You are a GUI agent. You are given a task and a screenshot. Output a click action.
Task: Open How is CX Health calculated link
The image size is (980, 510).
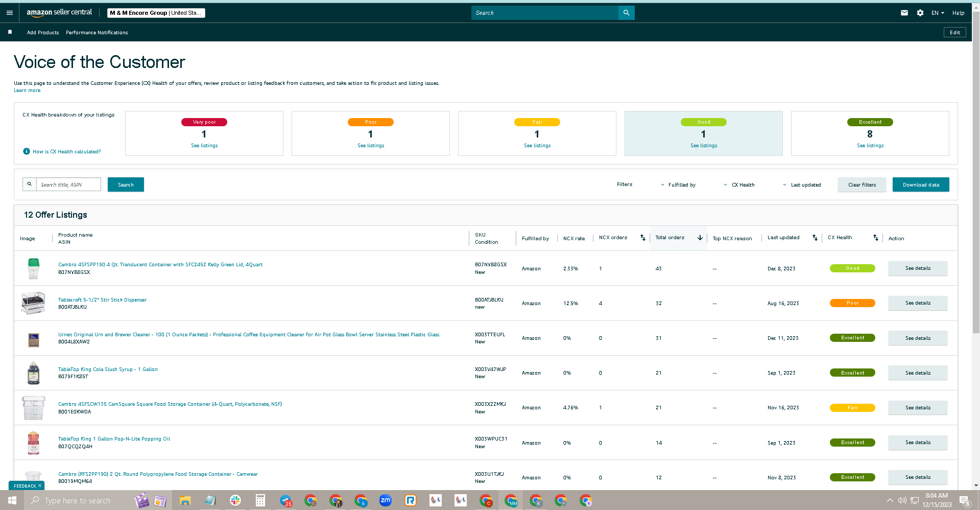pos(67,151)
